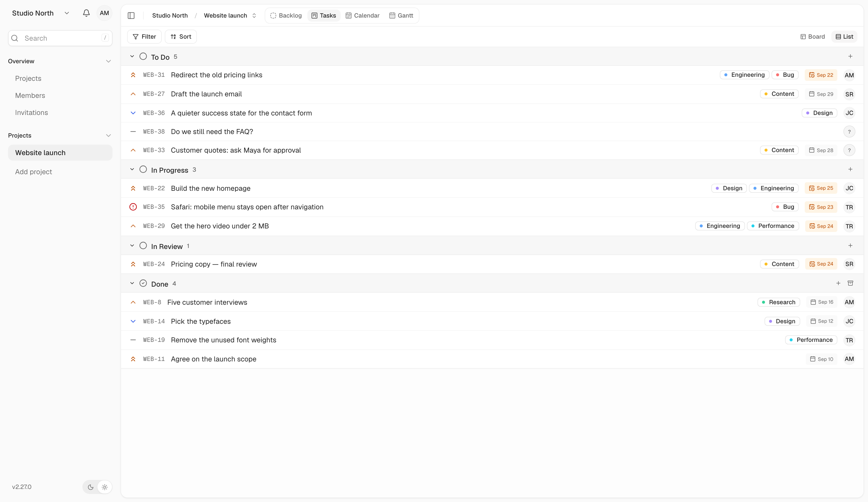
Task: Click the Engineering label on WEB-31
Action: point(744,75)
